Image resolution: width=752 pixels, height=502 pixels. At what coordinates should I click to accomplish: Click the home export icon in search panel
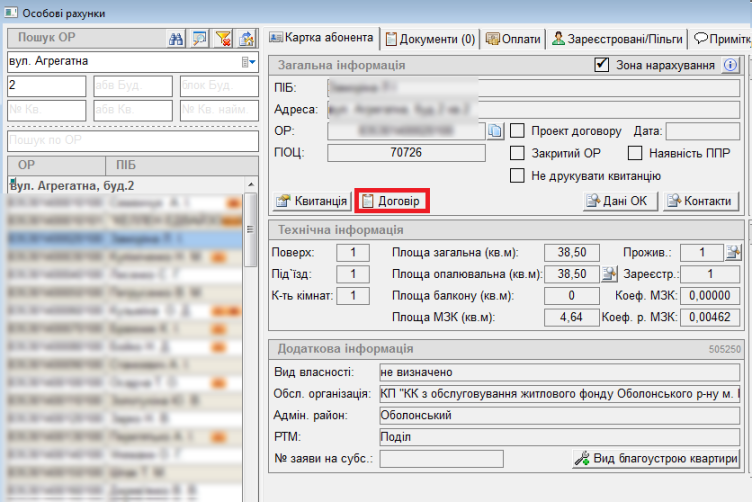(x=246, y=38)
